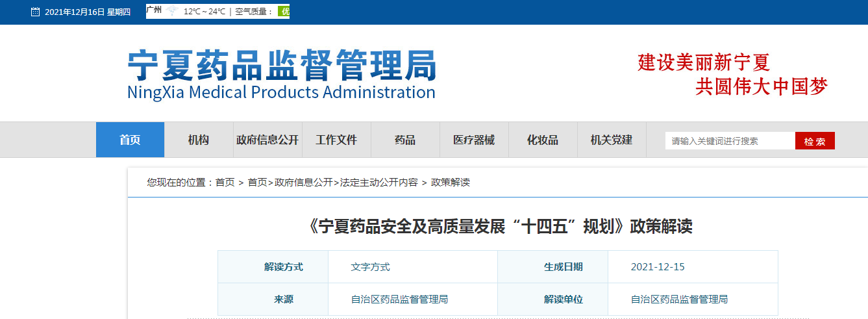Image resolution: width=868 pixels, height=319 pixels.
Task: Navigate to the 医疗器械 section
Action: [474, 140]
